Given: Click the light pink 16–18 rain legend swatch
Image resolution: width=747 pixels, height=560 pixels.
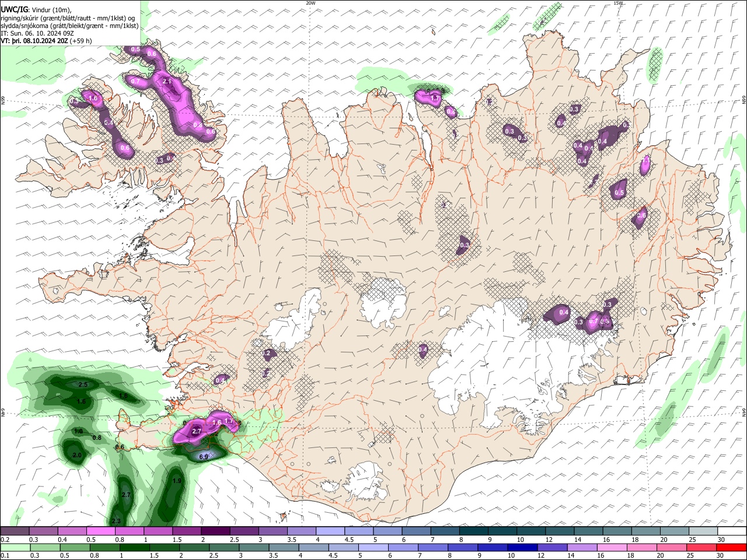Looking at the screenshot, I should tap(613, 547).
